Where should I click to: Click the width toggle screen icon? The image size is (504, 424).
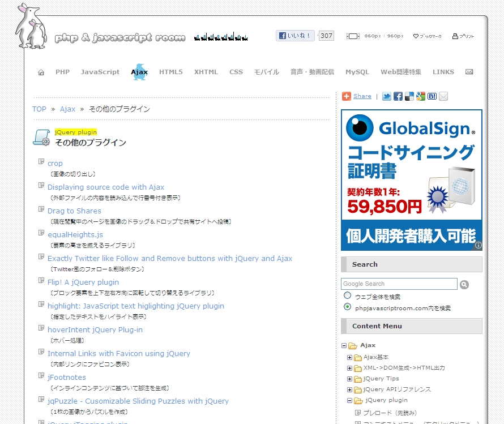pos(353,36)
